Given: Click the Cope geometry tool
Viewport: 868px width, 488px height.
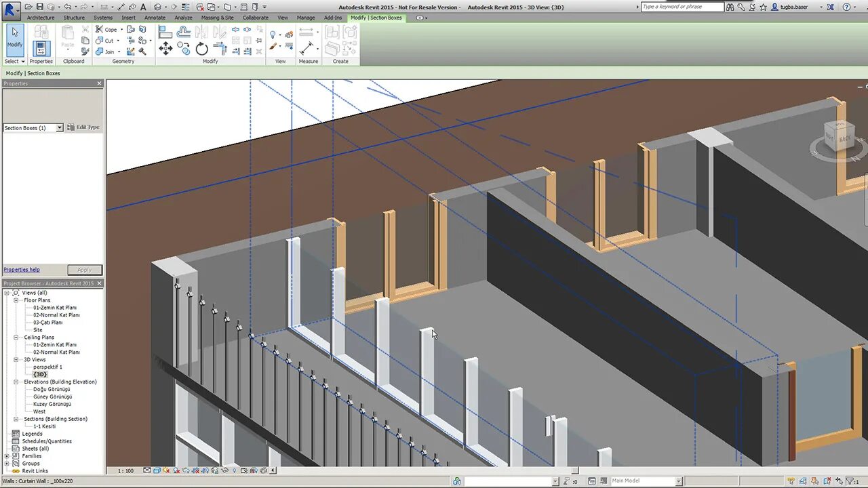Looking at the screenshot, I should [x=106, y=30].
